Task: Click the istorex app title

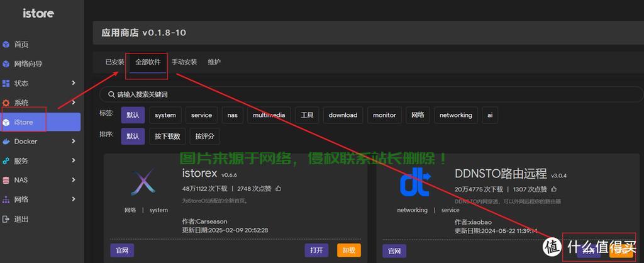Action: [199, 174]
